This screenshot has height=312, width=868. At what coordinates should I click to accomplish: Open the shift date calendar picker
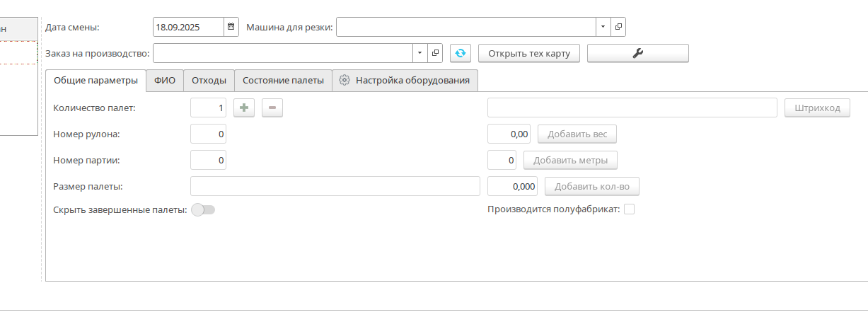231,27
